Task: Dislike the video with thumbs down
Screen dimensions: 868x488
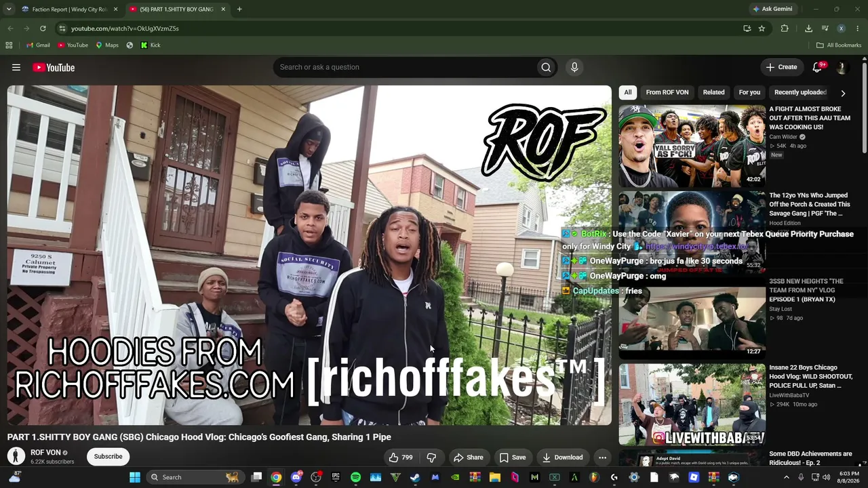Action: [x=431, y=457]
